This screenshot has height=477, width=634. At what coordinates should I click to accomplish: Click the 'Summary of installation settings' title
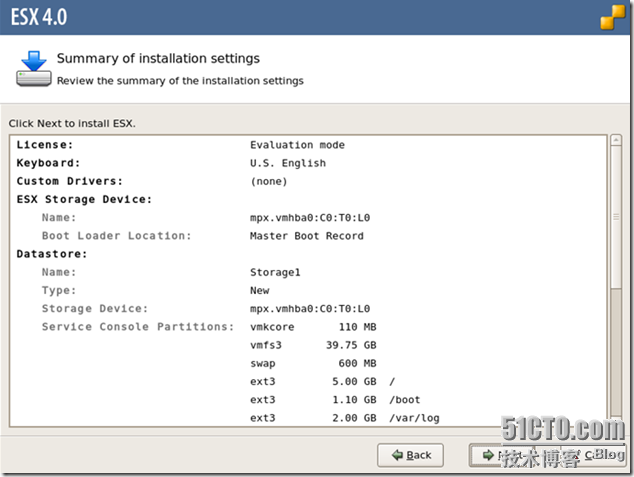[158, 58]
